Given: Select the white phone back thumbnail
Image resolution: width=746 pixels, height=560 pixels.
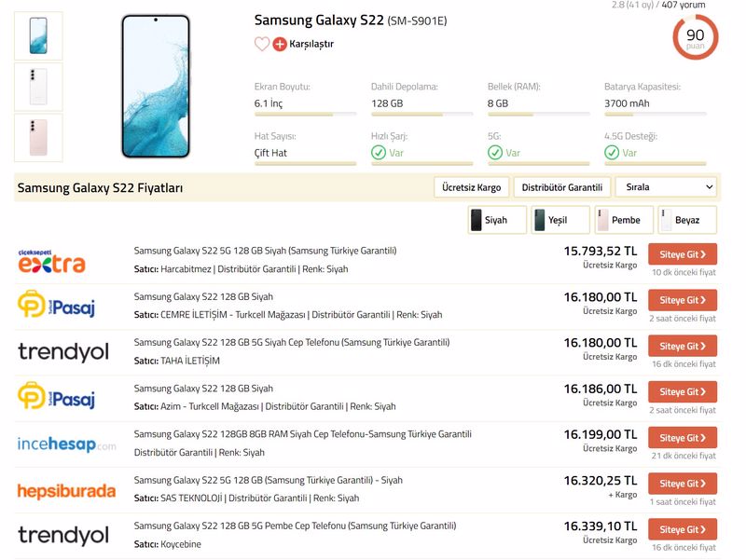Looking at the screenshot, I should click(x=38, y=87).
